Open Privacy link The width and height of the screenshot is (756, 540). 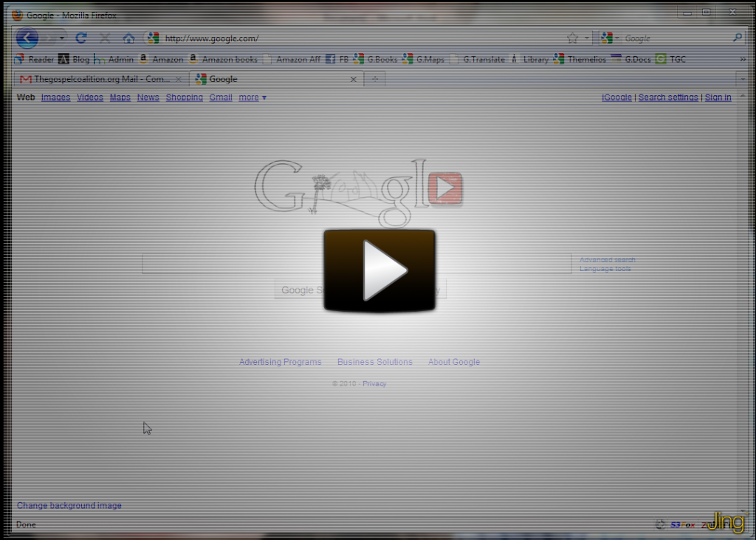374,383
